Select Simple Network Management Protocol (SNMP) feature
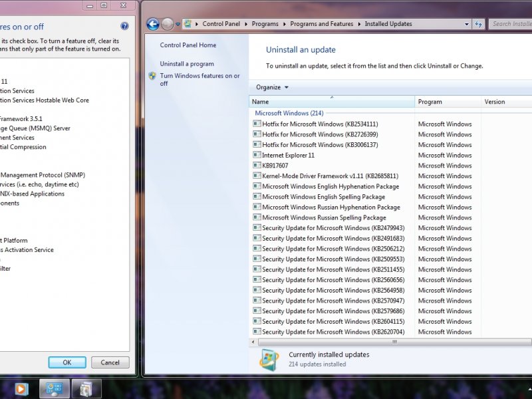Viewport: 532px width, 399px height. (43, 175)
